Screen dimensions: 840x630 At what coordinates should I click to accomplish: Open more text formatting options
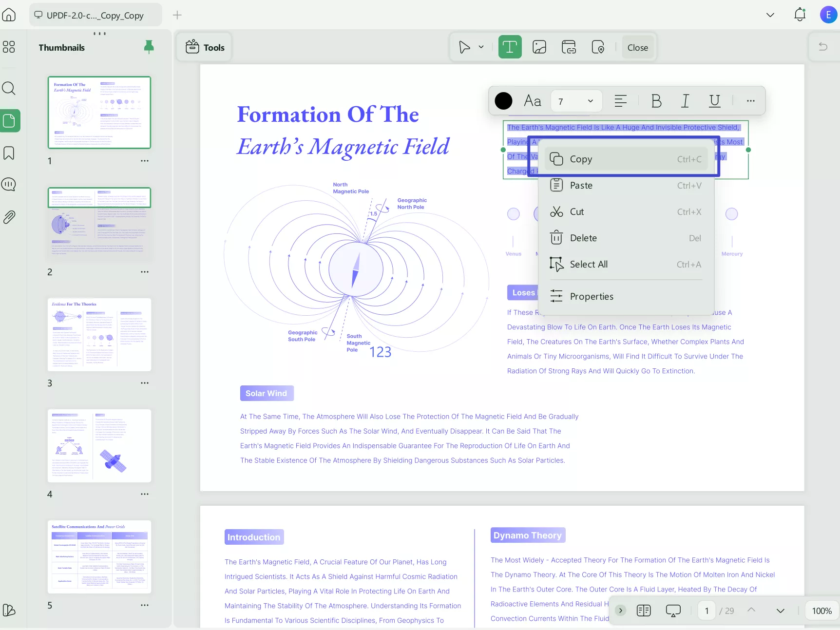[x=751, y=101]
